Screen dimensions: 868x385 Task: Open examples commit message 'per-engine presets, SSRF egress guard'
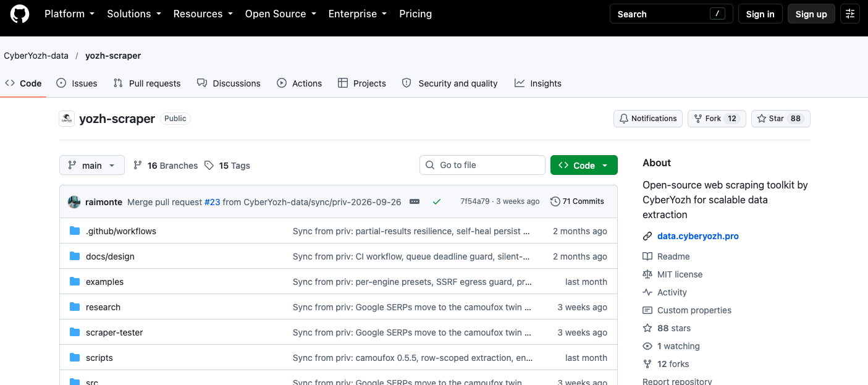[412, 282]
